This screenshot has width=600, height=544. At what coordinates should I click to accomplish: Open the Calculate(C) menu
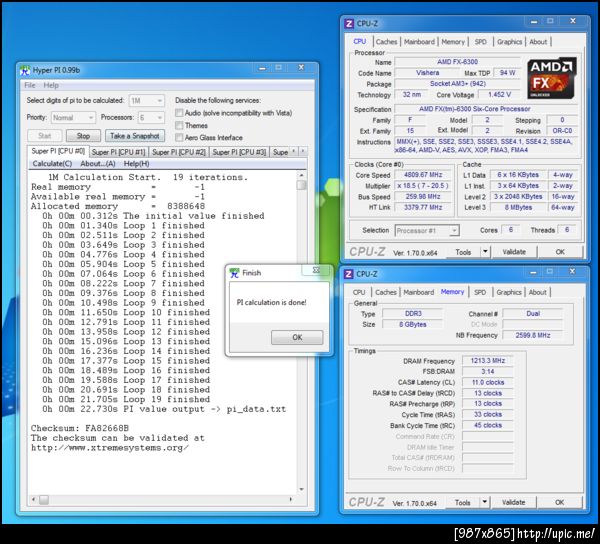(x=52, y=164)
